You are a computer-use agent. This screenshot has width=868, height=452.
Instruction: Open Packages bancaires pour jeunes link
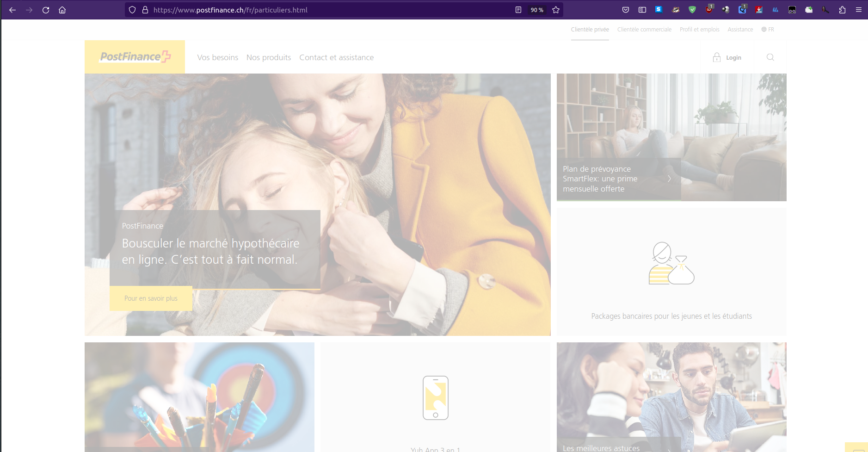(x=671, y=316)
